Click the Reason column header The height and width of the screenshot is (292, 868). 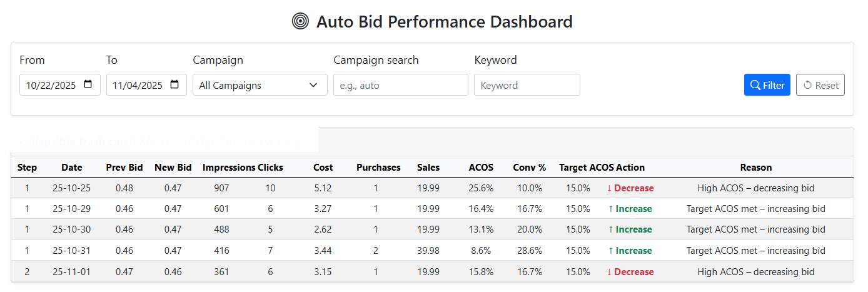[755, 168]
